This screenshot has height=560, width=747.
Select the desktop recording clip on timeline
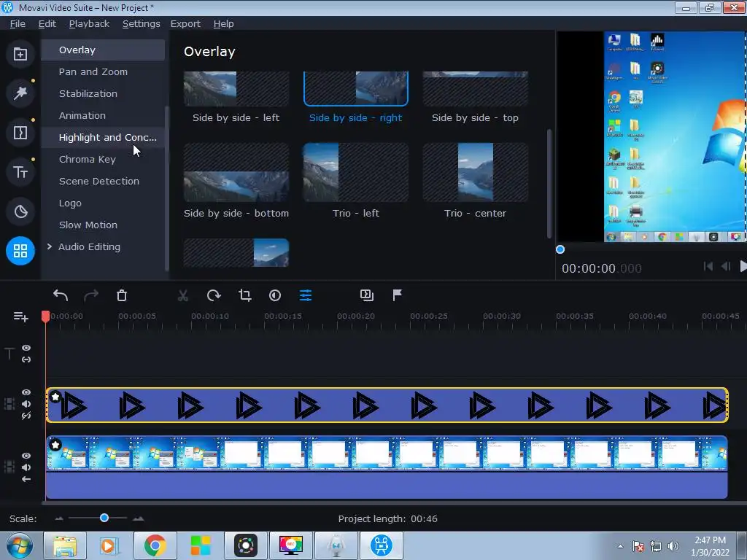coord(387,467)
